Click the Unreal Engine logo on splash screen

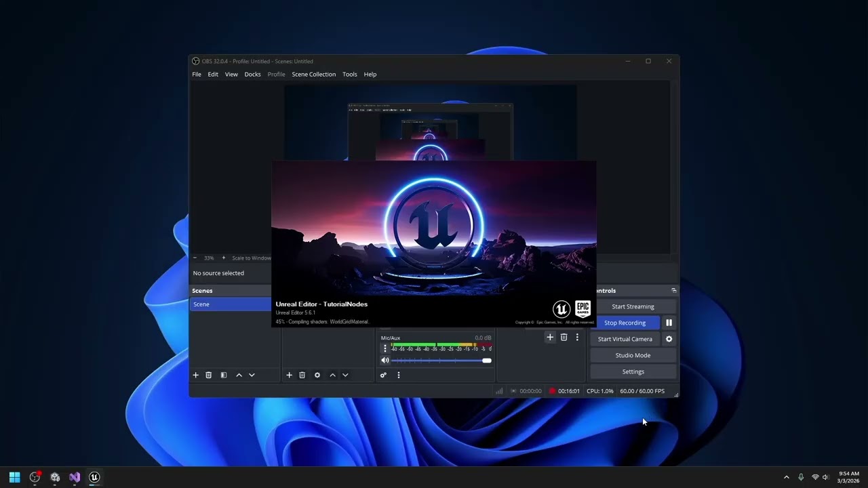[561, 309]
